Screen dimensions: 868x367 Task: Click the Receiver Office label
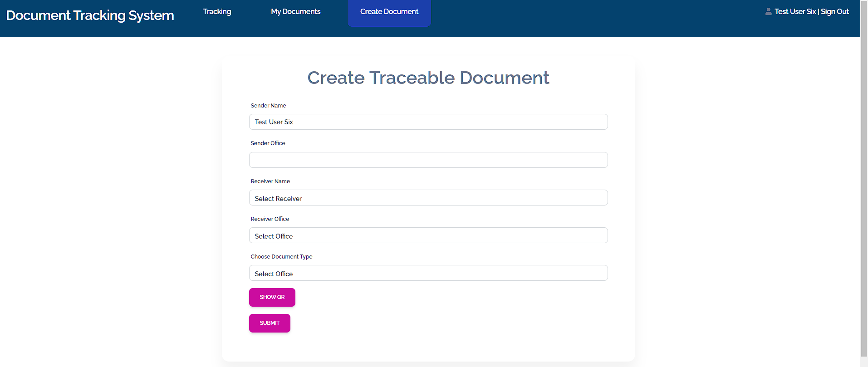[x=270, y=219]
